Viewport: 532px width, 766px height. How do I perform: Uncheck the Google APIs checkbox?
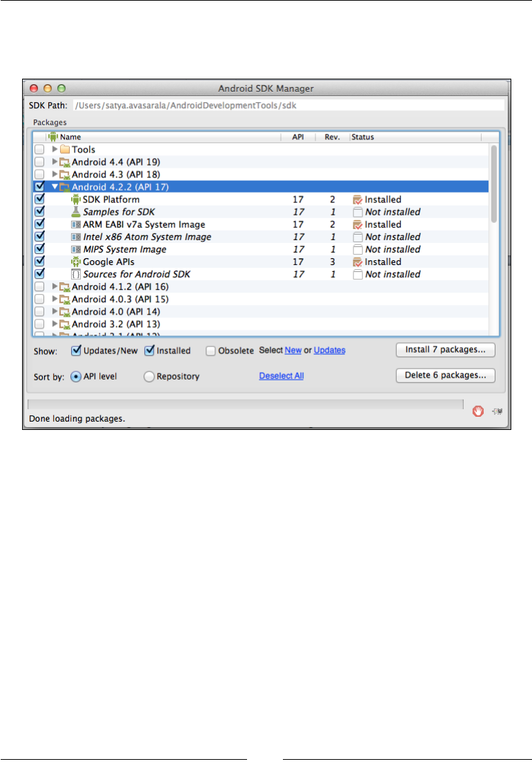pos(39,262)
